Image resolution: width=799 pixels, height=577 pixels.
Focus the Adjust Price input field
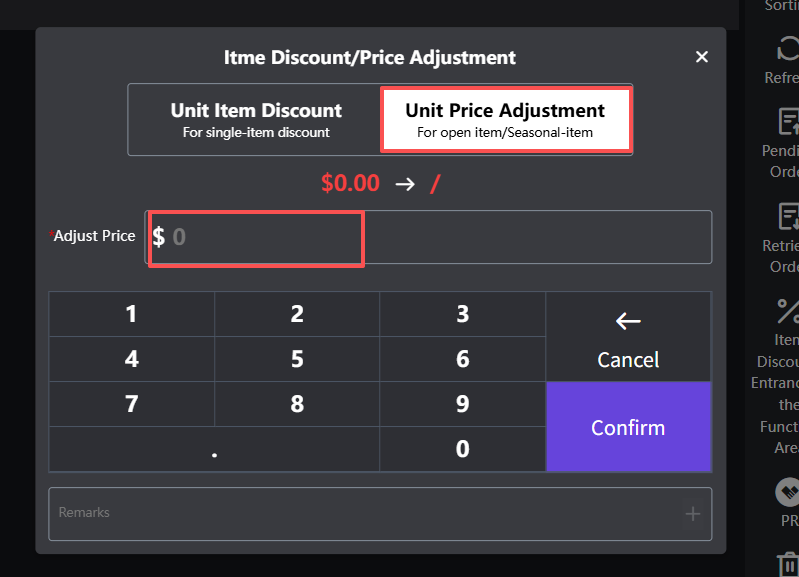tap(430, 237)
